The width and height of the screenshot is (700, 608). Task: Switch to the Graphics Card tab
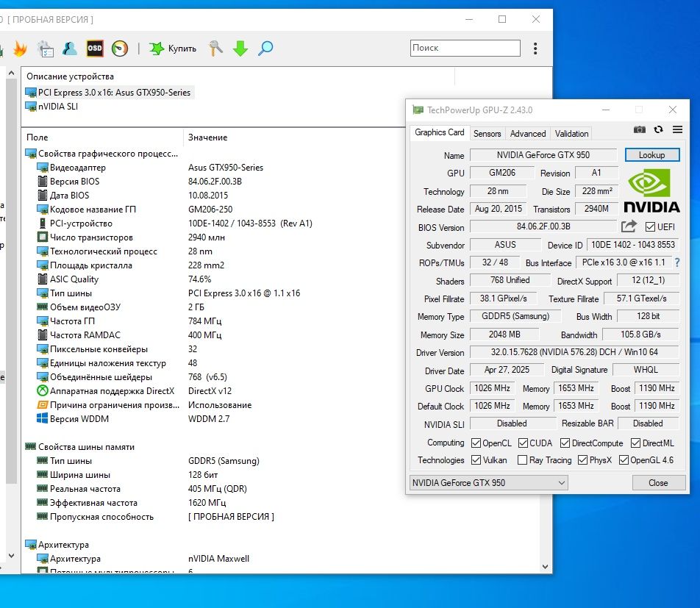click(x=439, y=132)
